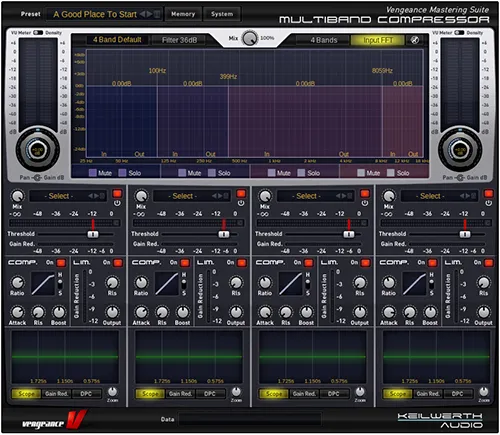500x435 pixels.
Task: Click the third band's compression curve display
Action: tap(291, 284)
